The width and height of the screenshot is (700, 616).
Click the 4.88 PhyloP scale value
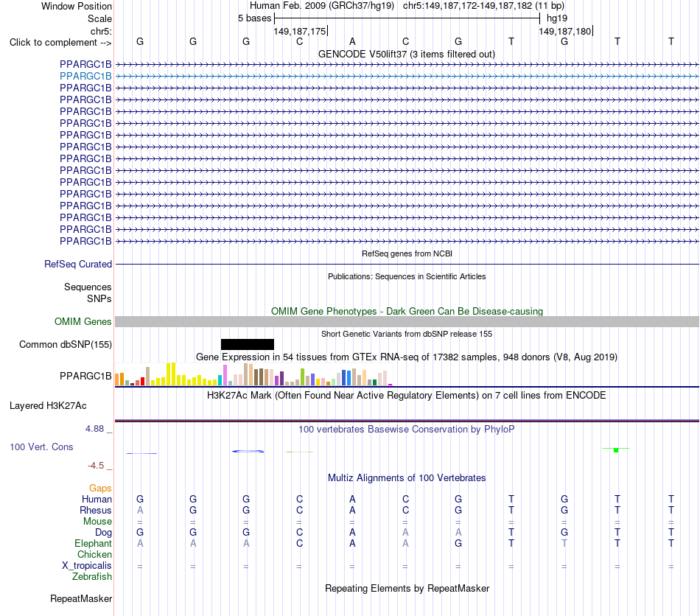tap(94, 429)
